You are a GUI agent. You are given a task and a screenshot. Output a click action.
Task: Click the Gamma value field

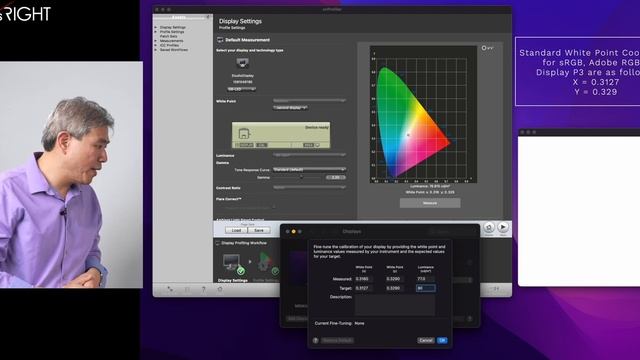coord(336,178)
